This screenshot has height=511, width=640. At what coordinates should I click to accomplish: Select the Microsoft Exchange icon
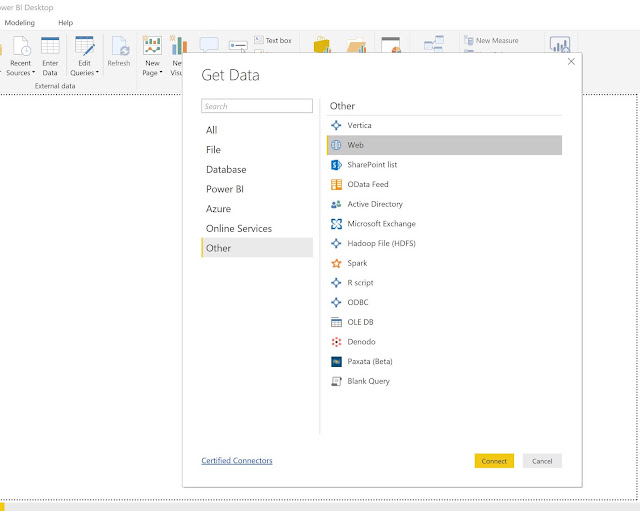[x=336, y=224]
